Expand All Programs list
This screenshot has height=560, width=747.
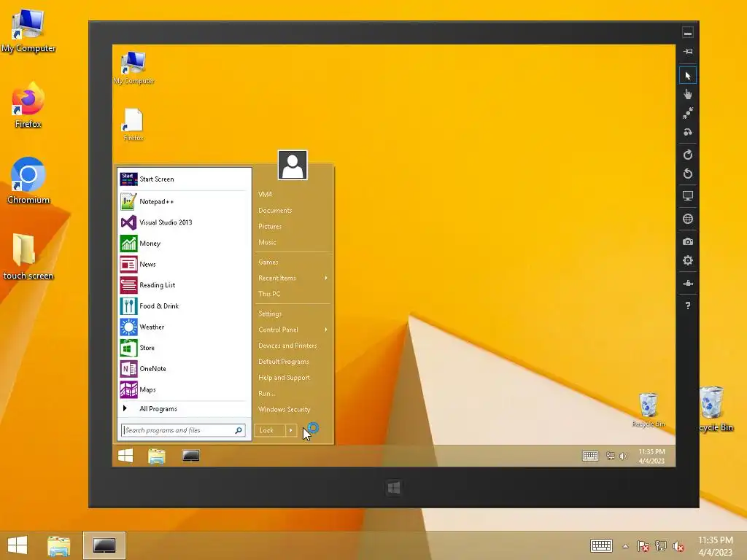point(184,408)
